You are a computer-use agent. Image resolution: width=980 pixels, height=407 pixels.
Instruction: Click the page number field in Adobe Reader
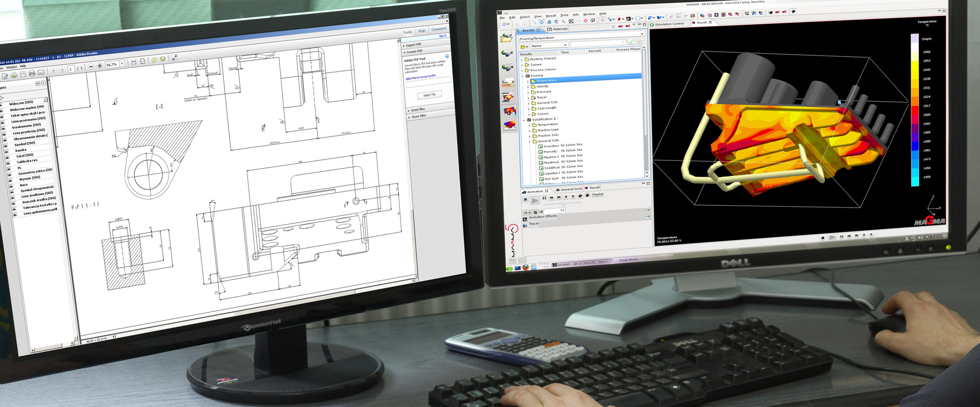[x=71, y=69]
